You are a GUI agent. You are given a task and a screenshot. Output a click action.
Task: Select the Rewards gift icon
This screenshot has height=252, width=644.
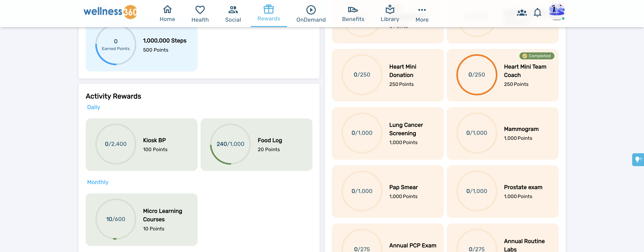tap(269, 9)
